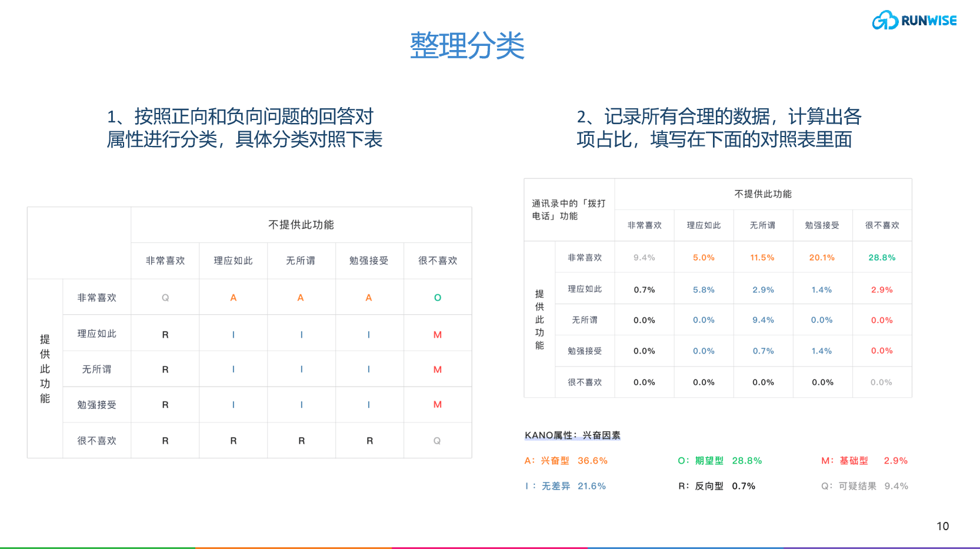Click the step 2 heading about 记录所有合理的数据
Image resolution: width=980 pixels, height=549 pixels.
point(719,128)
